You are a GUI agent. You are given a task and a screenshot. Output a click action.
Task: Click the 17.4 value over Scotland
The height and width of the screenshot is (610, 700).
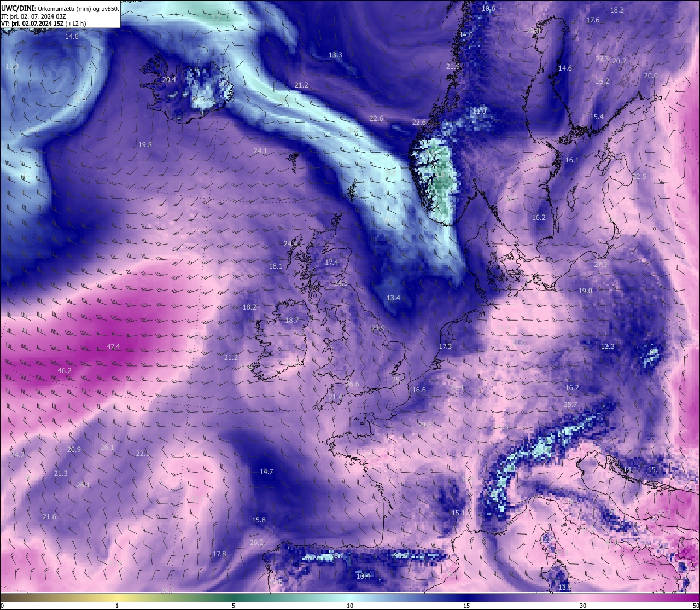click(331, 263)
